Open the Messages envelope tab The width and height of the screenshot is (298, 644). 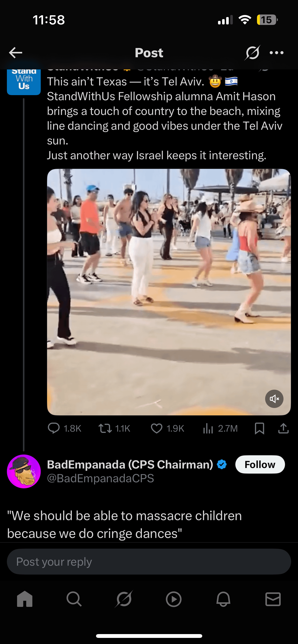[273, 599]
